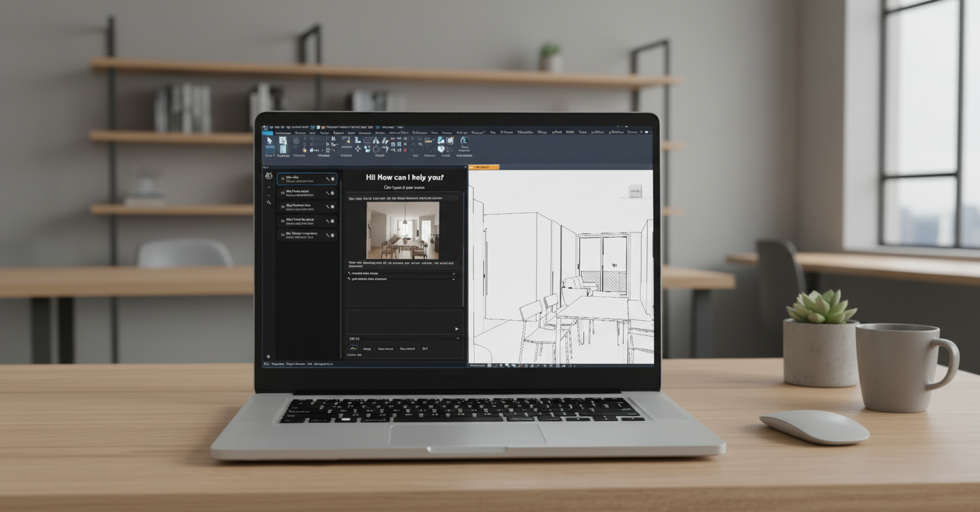The height and width of the screenshot is (512, 980).
Task: Open the interior dining room render thumbnail
Action: coord(403,230)
